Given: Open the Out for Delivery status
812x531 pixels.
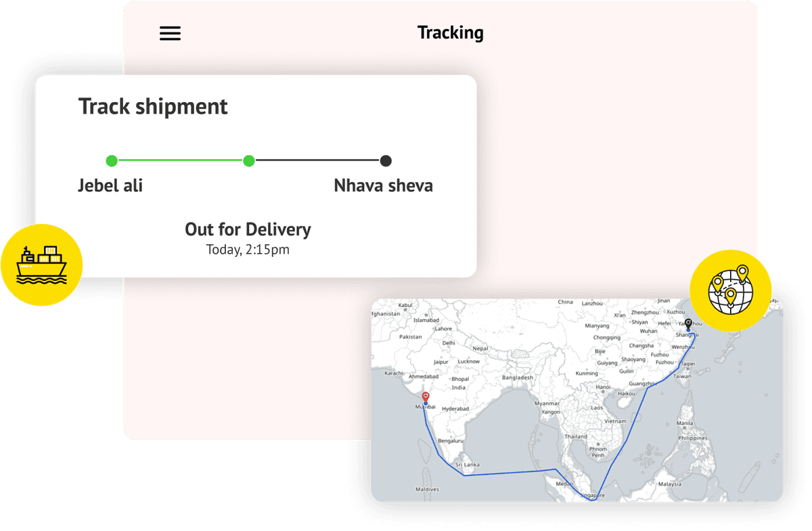Looking at the screenshot, I should pyautogui.click(x=248, y=229).
